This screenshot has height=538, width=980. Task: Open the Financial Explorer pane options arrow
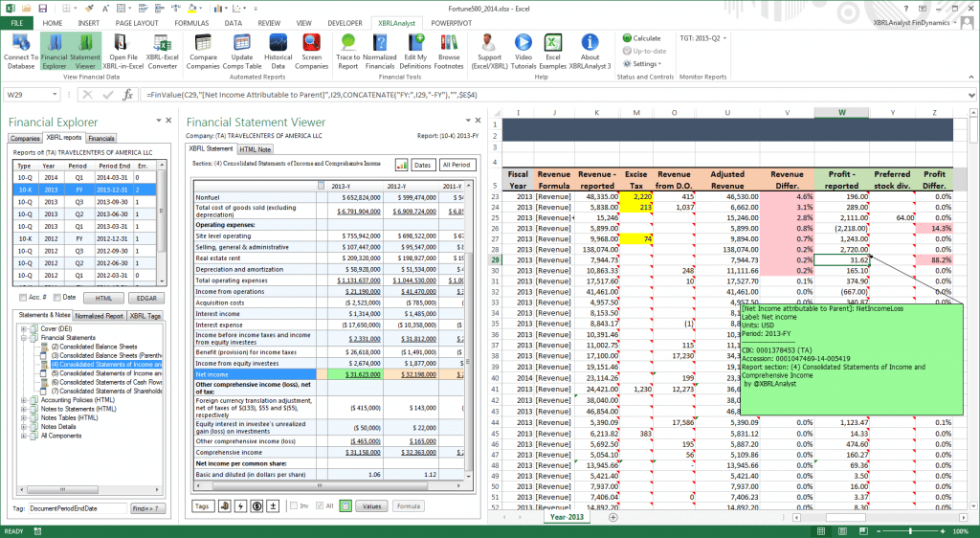[x=158, y=120]
